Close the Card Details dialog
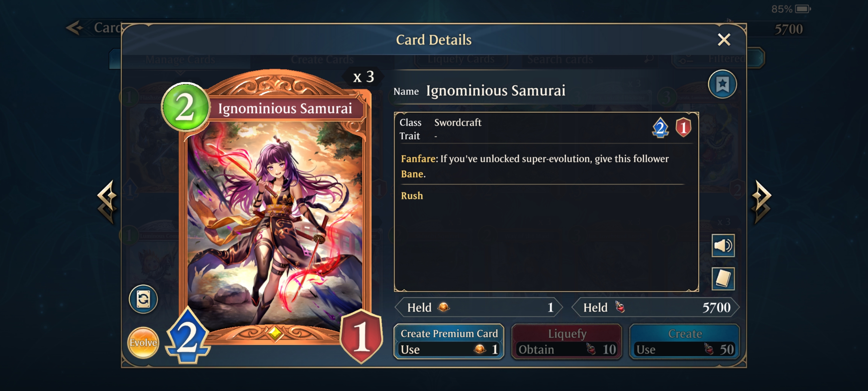 pos(724,40)
